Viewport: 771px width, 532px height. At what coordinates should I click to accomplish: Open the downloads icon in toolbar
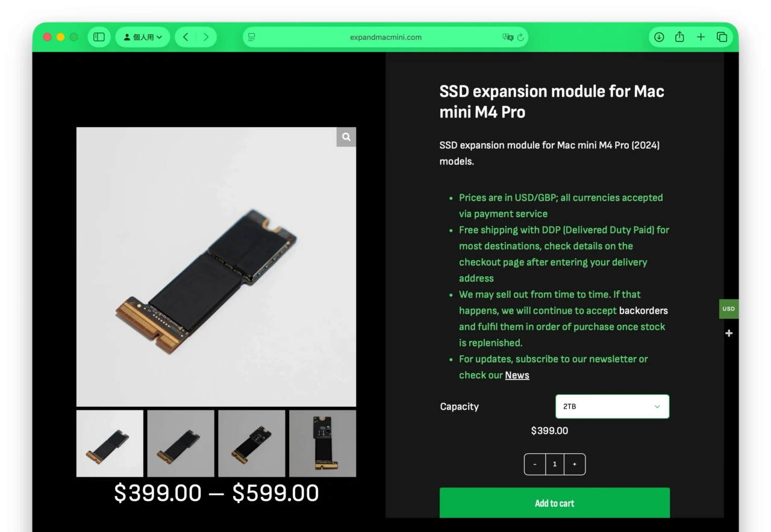coord(659,37)
